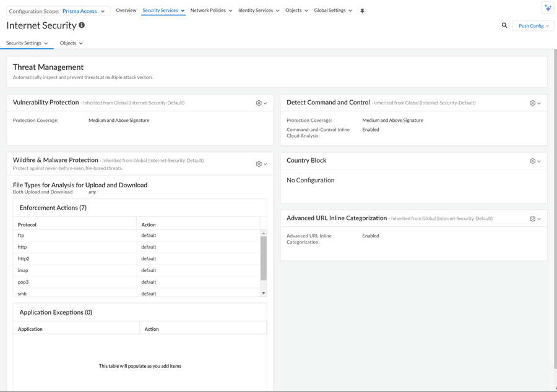Click the info icon beside Internet Security

pos(82,25)
